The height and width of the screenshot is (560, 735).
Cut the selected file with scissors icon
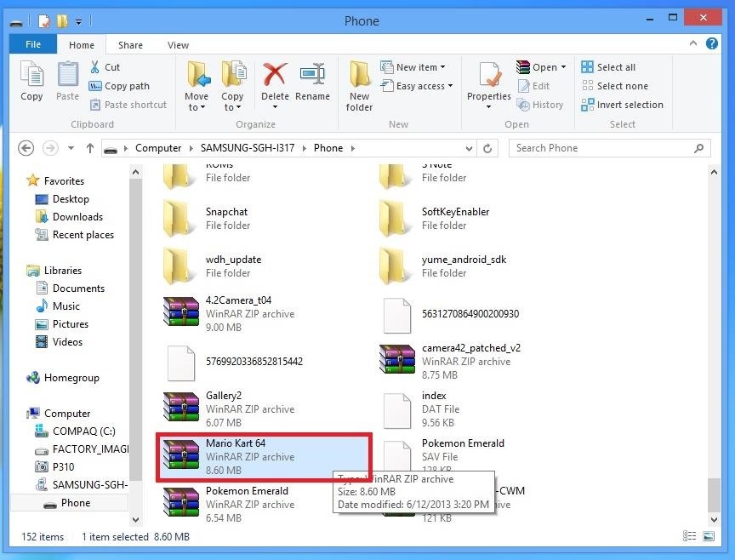pos(105,67)
